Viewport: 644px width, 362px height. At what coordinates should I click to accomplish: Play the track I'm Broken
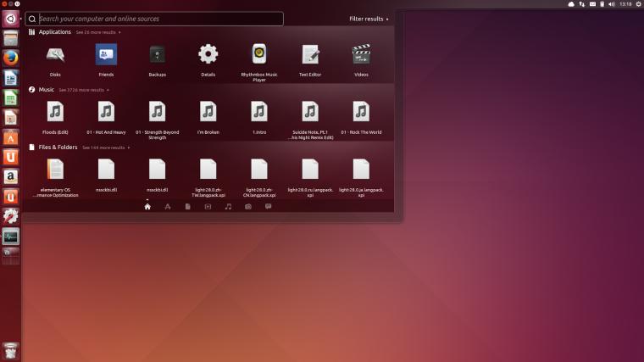208,118
